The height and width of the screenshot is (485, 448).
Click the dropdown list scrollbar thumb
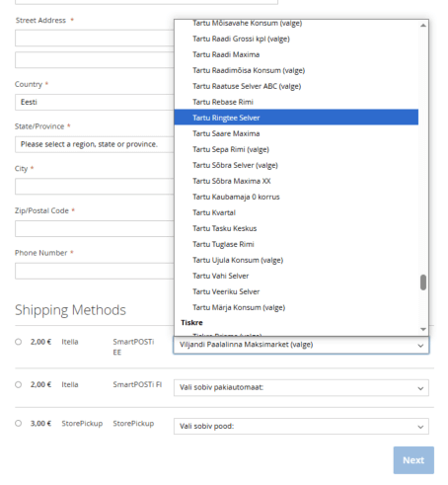[423, 283]
